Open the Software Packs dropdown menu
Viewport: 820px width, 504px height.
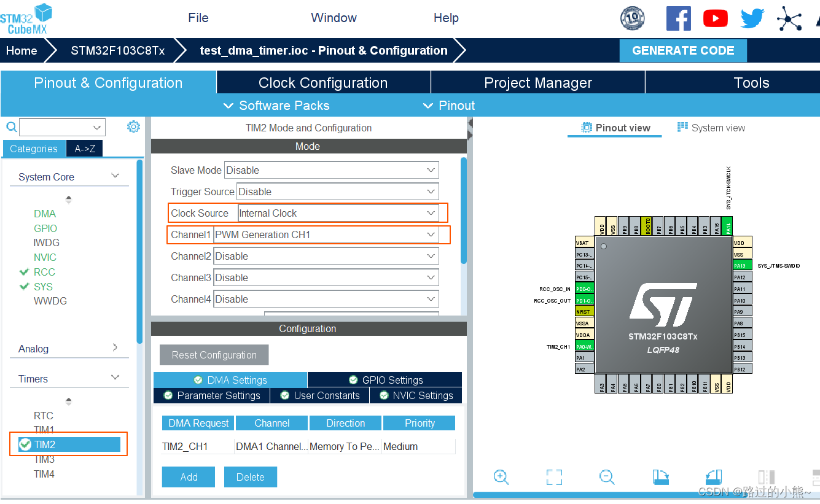point(276,106)
